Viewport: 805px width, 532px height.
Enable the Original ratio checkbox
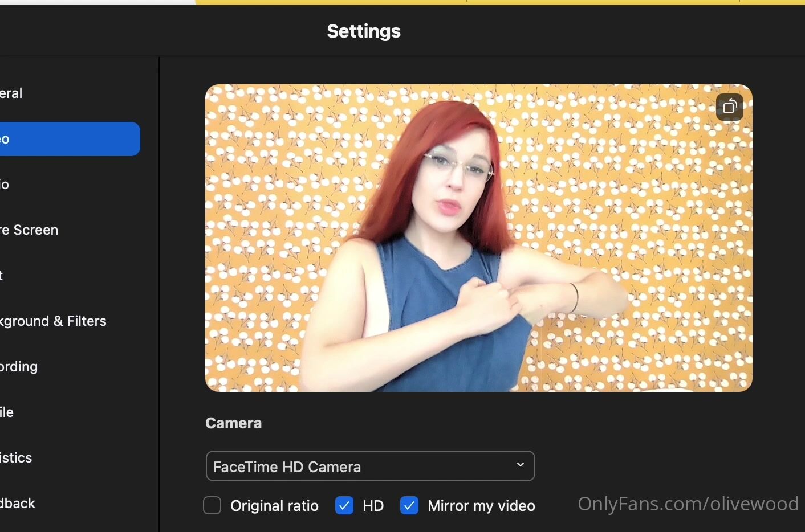point(212,505)
